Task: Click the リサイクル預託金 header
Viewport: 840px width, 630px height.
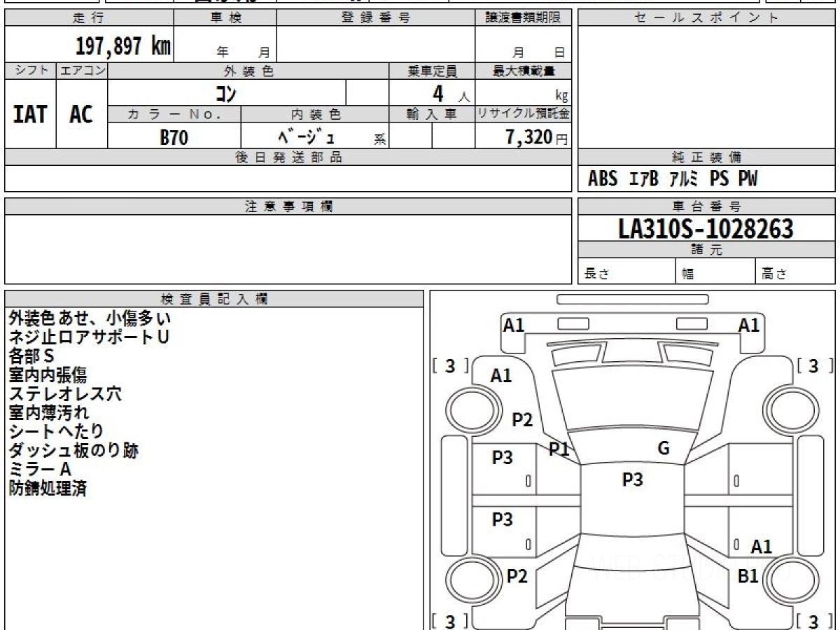Action: tap(524, 114)
